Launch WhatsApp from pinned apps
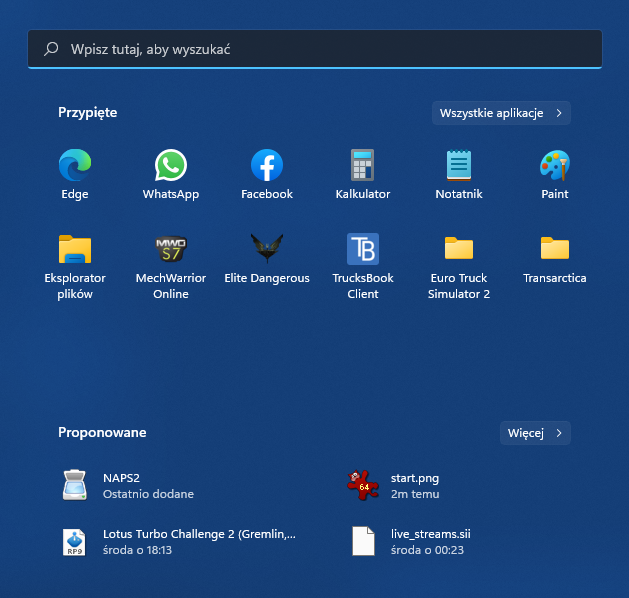629x598 pixels. (x=171, y=165)
